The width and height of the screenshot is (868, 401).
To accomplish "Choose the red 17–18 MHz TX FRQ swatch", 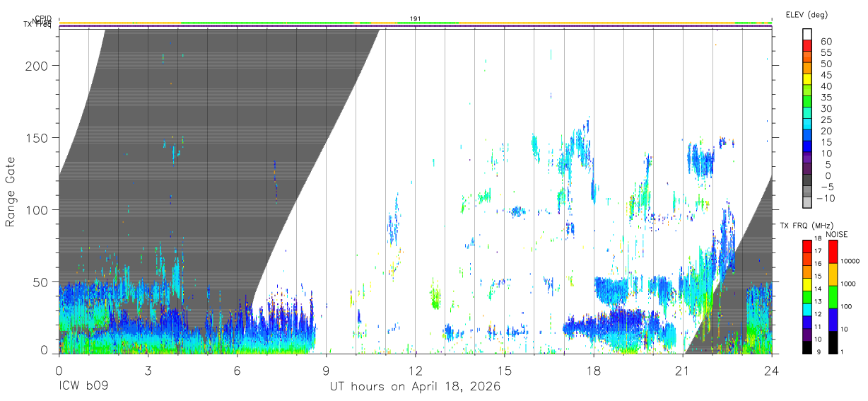I will pos(807,246).
